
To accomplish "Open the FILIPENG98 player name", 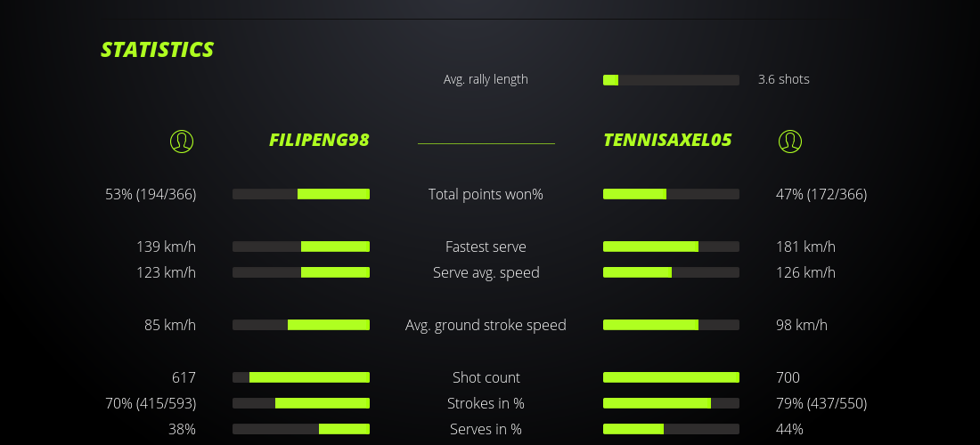I will click(x=319, y=140).
